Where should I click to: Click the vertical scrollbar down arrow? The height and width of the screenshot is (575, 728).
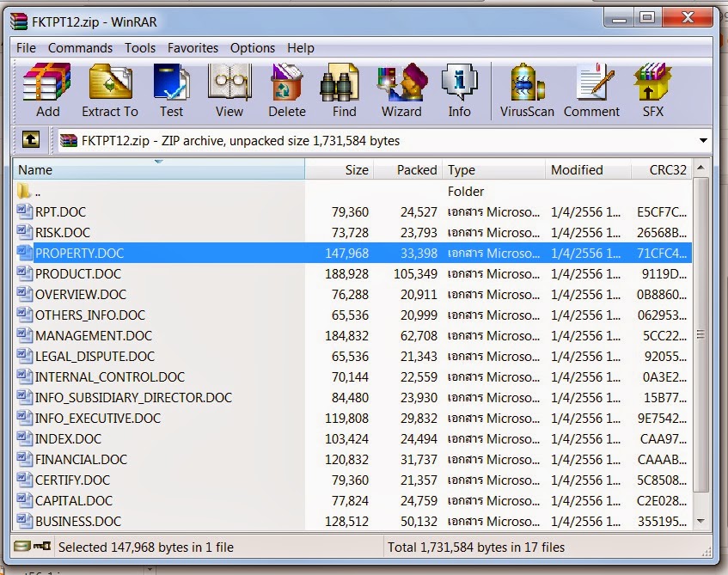point(702,521)
